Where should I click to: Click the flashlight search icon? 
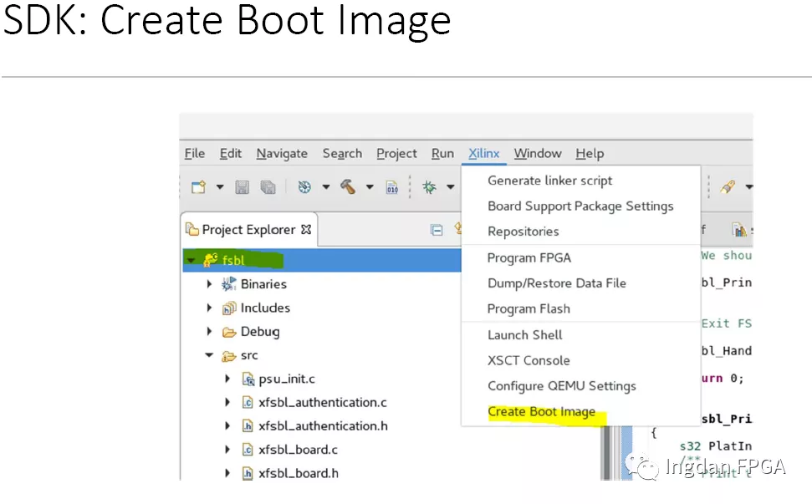click(x=728, y=186)
